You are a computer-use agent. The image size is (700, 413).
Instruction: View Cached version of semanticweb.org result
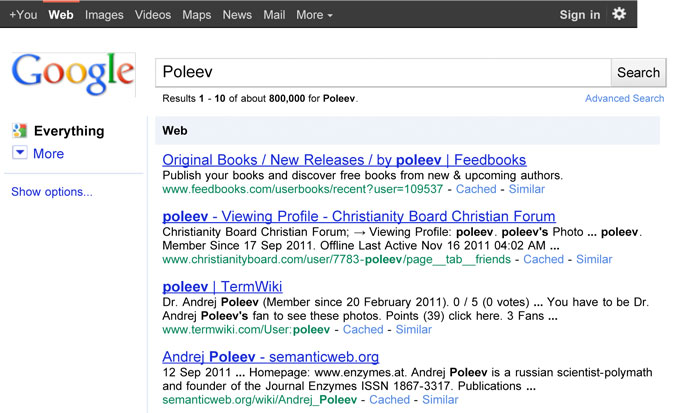pos(389,400)
